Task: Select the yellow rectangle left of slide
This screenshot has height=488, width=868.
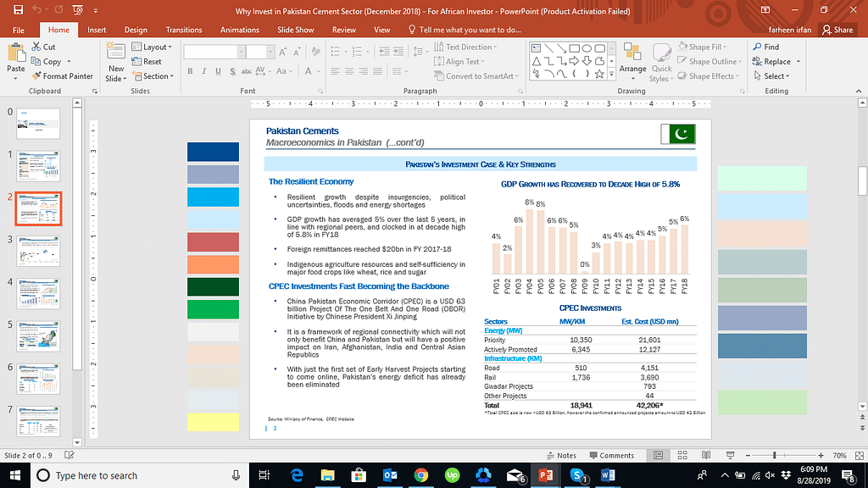Action: click(x=213, y=421)
